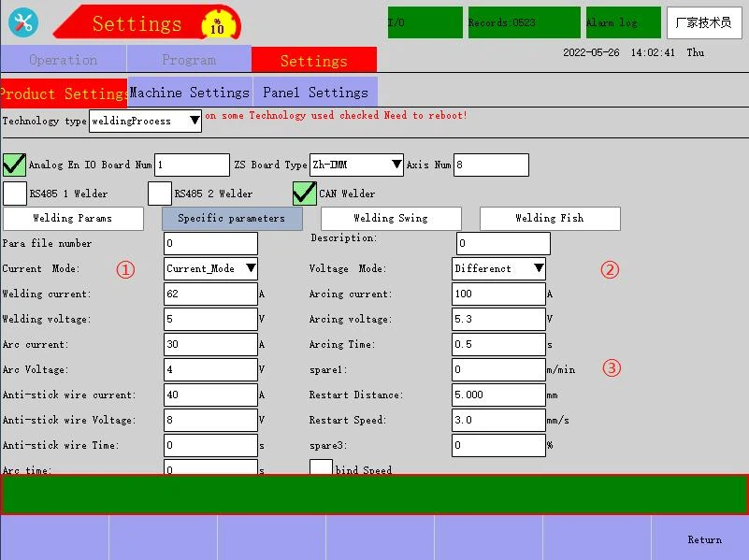
Task: Click the Welding current input field
Action: 210,294
